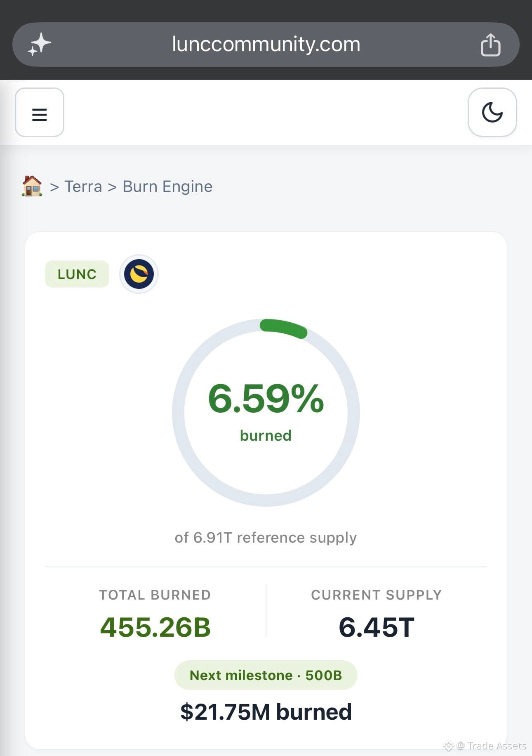Select the Burn Engine breadcrumb
The width and height of the screenshot is (532, 756).
167,187
